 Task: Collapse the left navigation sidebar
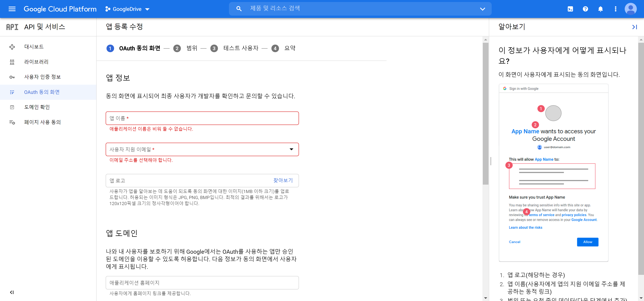pos(12,292)
